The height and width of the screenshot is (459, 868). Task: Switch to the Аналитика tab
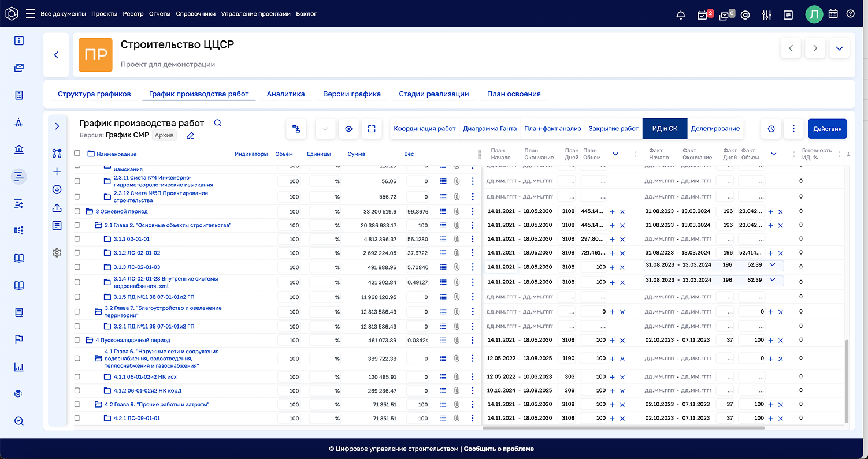[285, 94]
